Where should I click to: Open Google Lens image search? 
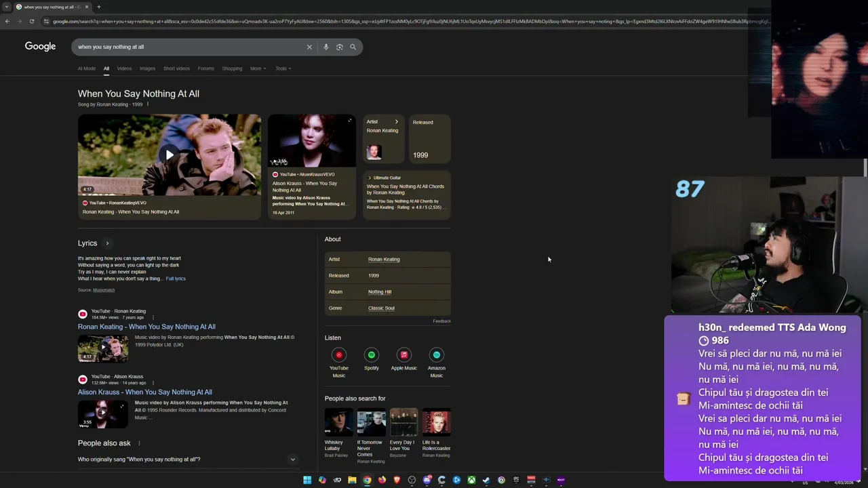340,47
